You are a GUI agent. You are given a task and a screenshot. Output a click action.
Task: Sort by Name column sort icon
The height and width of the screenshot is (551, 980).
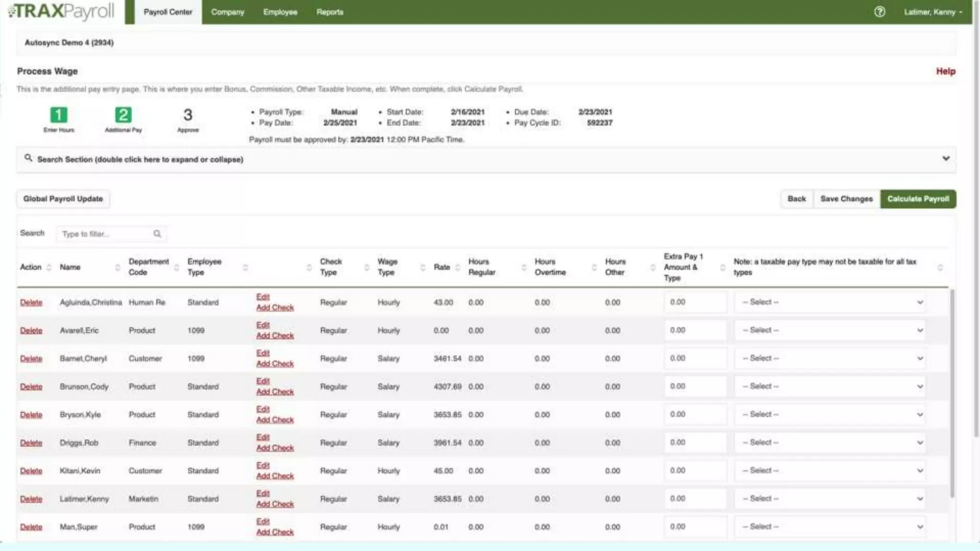click(118, 267)
